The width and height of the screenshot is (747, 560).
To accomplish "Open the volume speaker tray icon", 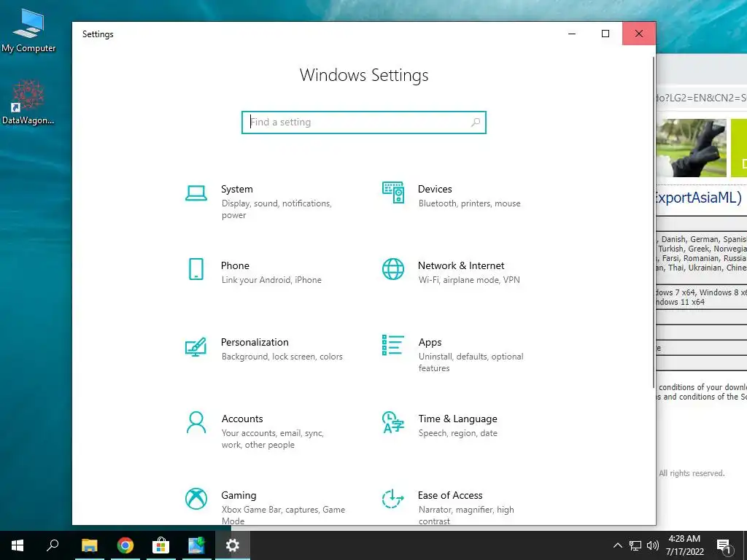I will pyautogui.click(x=653, y=545).
